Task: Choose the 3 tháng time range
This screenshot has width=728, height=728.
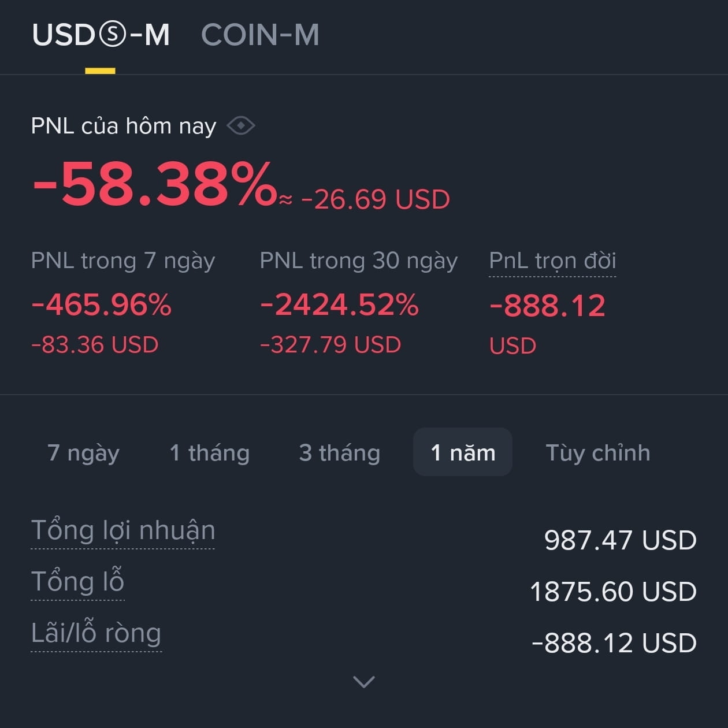Action: tap(340, 453)
